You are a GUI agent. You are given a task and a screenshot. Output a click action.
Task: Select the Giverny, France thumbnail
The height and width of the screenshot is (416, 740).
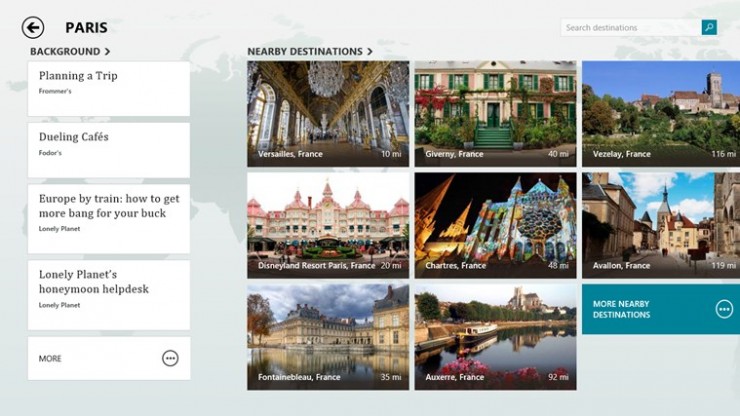pyautogui.click(x=495, y=113)
